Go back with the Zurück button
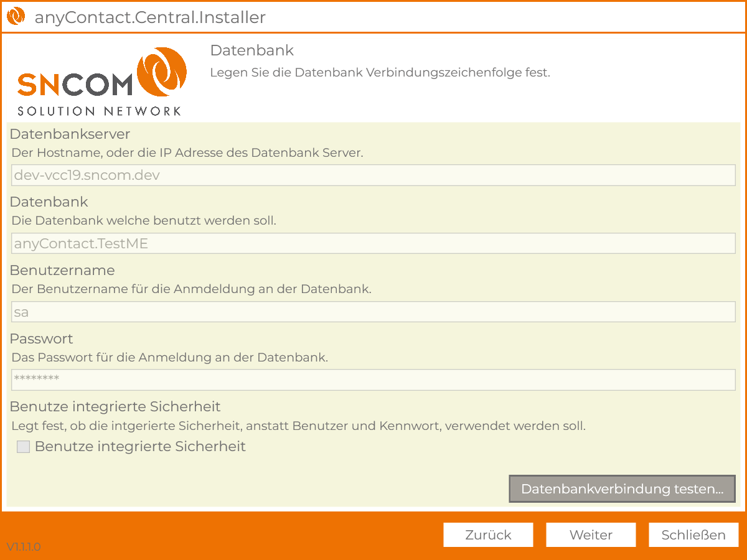 point(488,535)
